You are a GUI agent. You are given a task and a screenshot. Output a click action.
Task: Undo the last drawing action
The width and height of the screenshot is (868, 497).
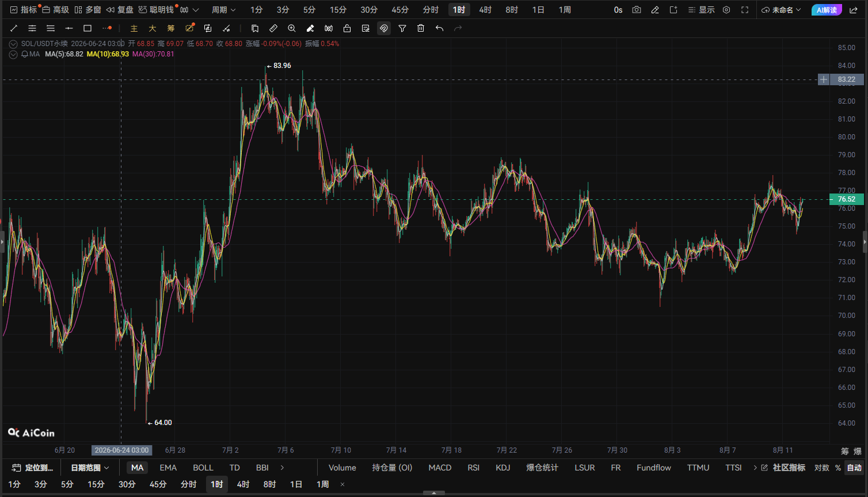pos(439,28)
